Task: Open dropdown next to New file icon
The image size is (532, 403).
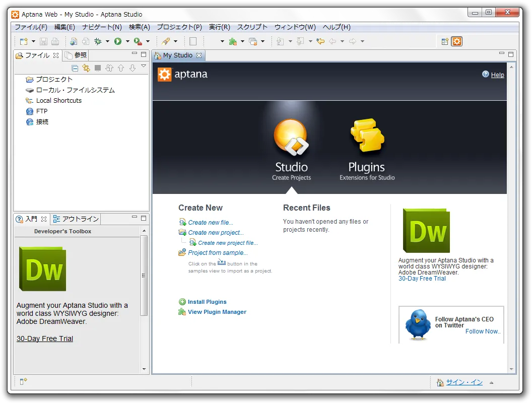Action: (x=33, y=42)
